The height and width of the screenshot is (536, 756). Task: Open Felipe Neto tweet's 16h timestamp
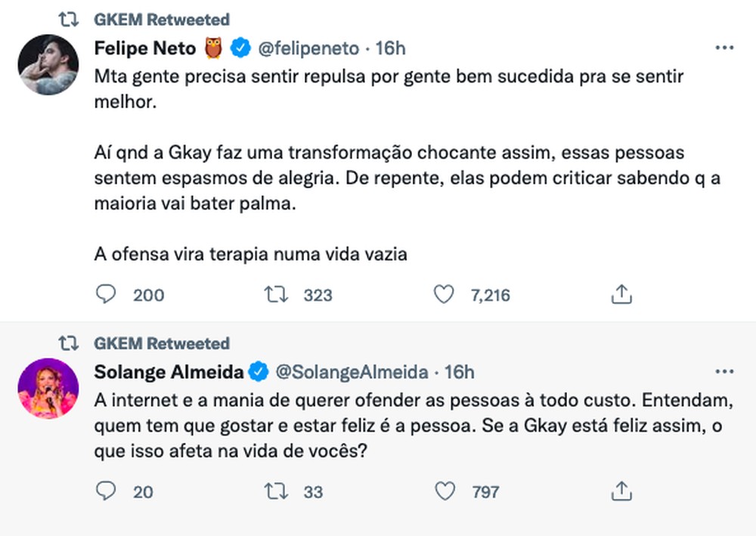[391, 49]
